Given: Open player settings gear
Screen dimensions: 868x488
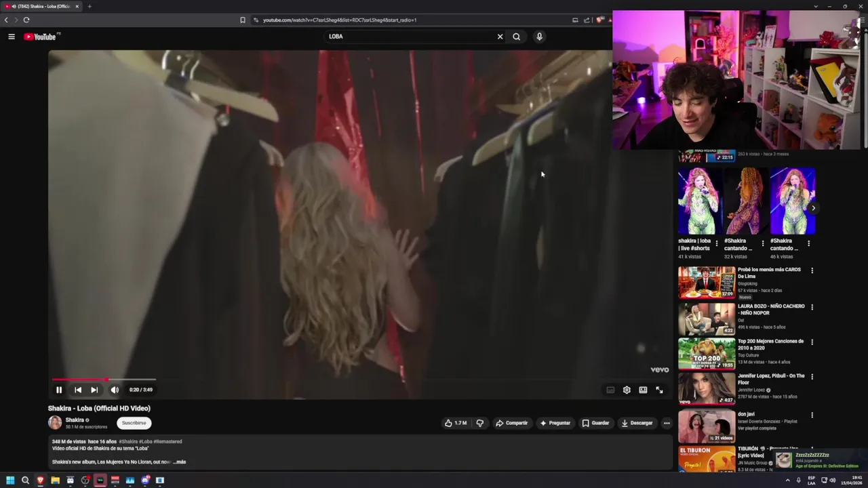Looking at the screenshot, I should [627, 390].
